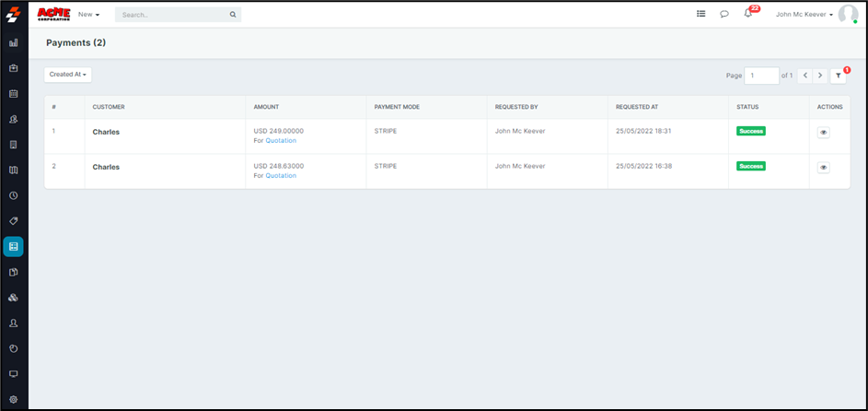Open the bar chart dashboard sidebar icon

point(14,42)
